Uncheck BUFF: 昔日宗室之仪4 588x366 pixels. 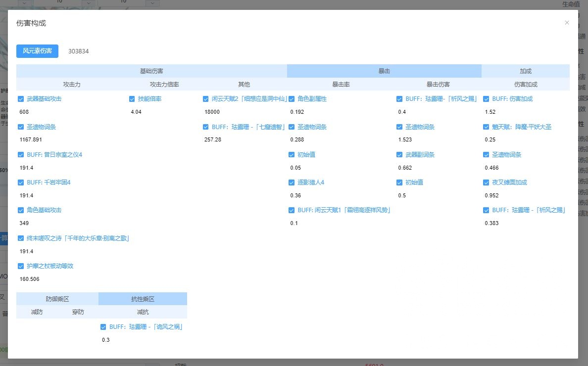(x=21, y=154)
